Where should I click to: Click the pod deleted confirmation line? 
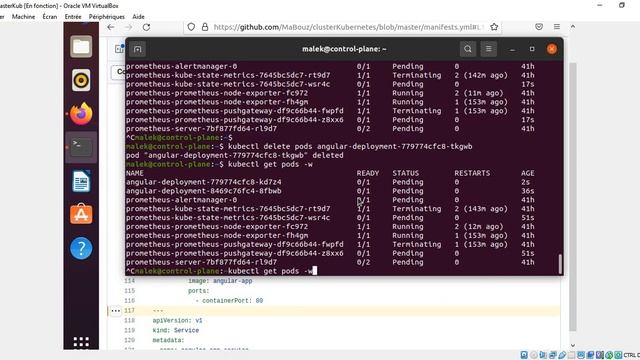click(235, 155)
